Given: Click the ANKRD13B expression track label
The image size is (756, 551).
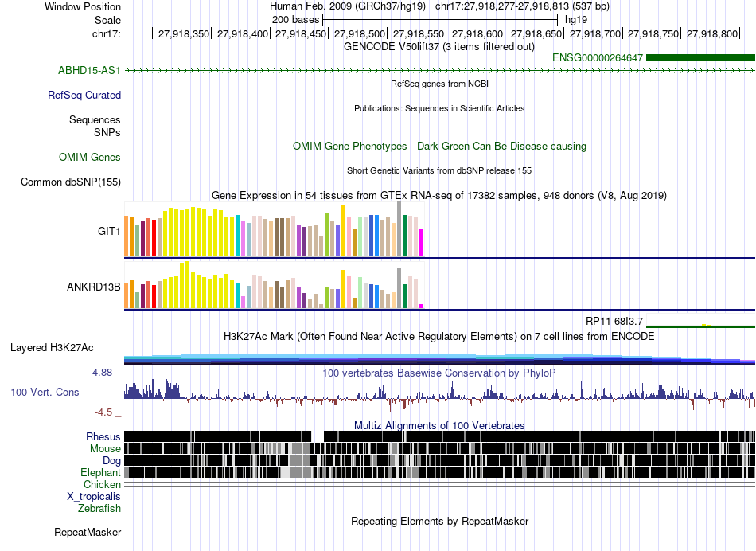Looking at the screenshot, I should pos(94,287).
